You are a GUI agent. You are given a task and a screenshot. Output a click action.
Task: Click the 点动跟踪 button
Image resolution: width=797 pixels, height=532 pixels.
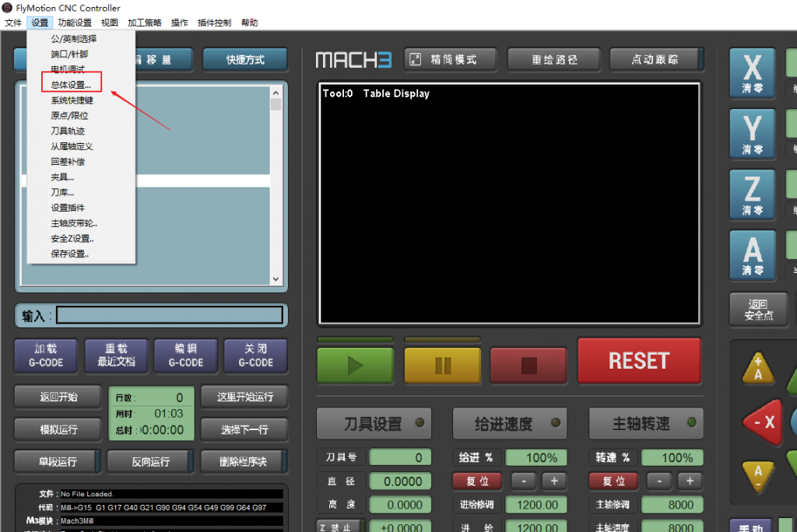point(655,59)
